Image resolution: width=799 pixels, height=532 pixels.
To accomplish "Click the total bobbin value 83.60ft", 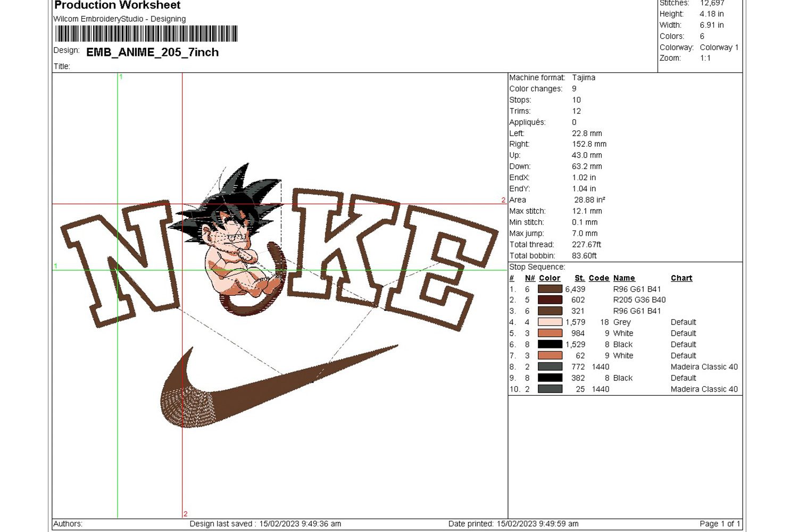I will (585, 256).
